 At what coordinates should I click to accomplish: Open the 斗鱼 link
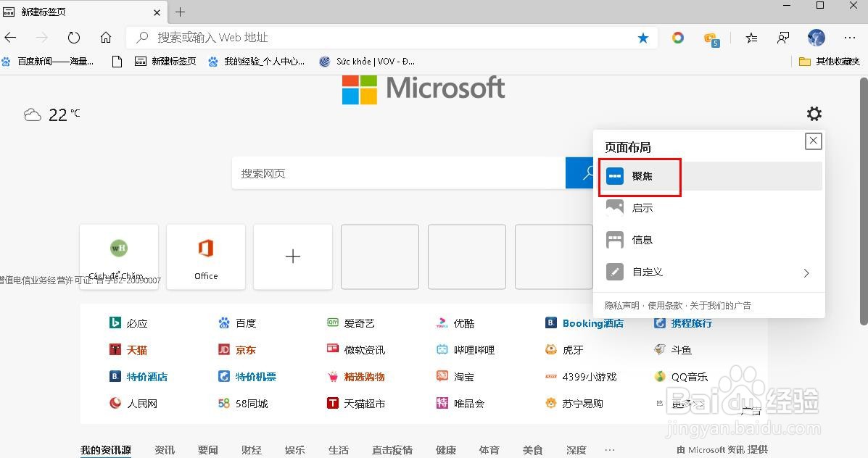673,349
